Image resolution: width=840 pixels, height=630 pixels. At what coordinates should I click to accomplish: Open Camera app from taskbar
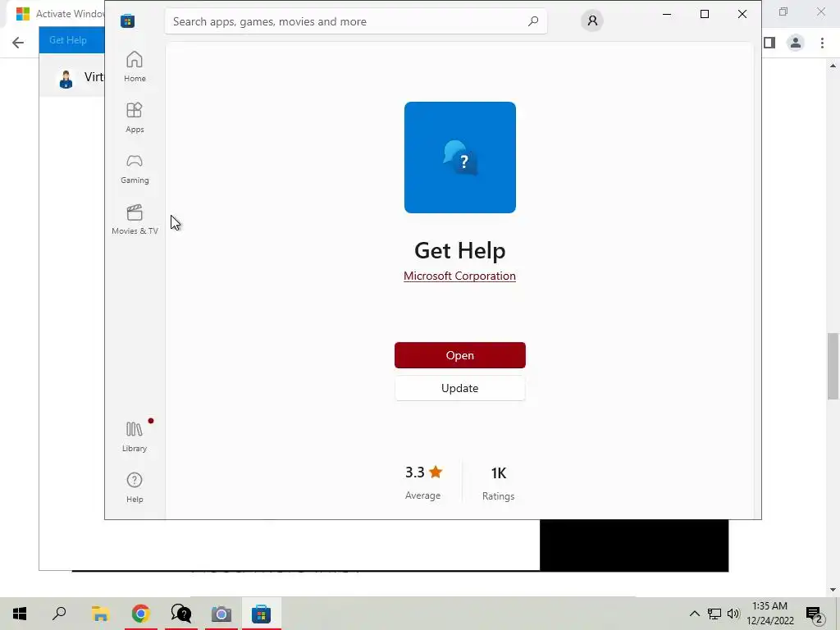(x=221, y=614)
